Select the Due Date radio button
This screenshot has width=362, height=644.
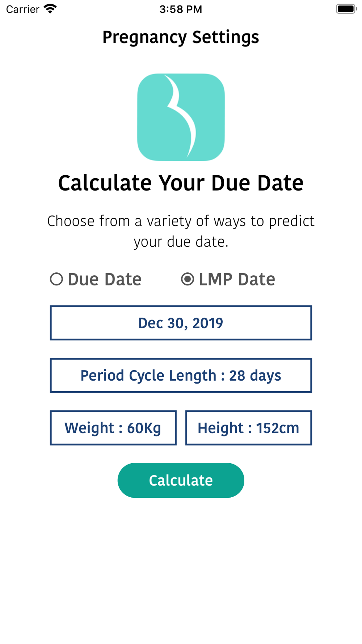[56, 279]
